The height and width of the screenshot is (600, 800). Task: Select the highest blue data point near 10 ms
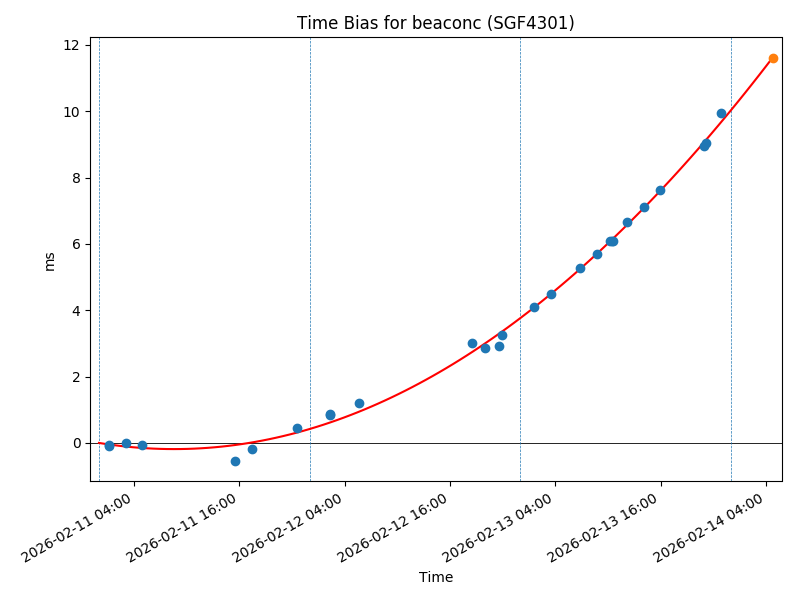point(721,113)
